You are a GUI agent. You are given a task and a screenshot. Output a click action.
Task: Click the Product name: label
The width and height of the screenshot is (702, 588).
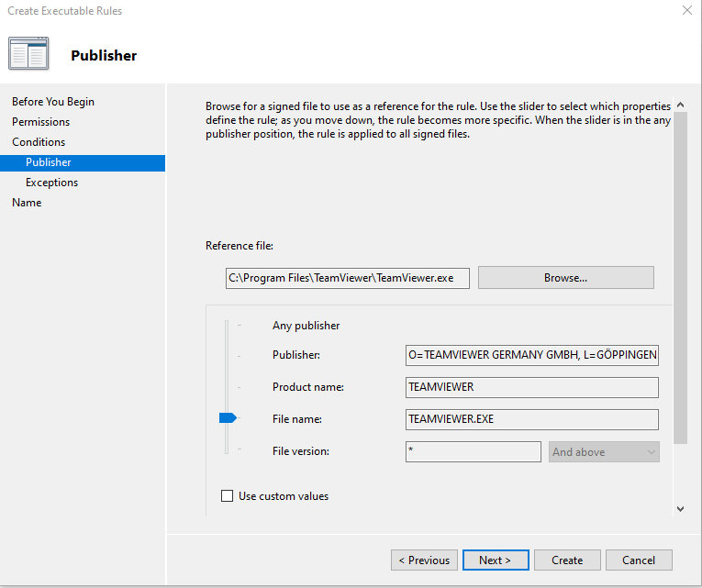point(308,387)
